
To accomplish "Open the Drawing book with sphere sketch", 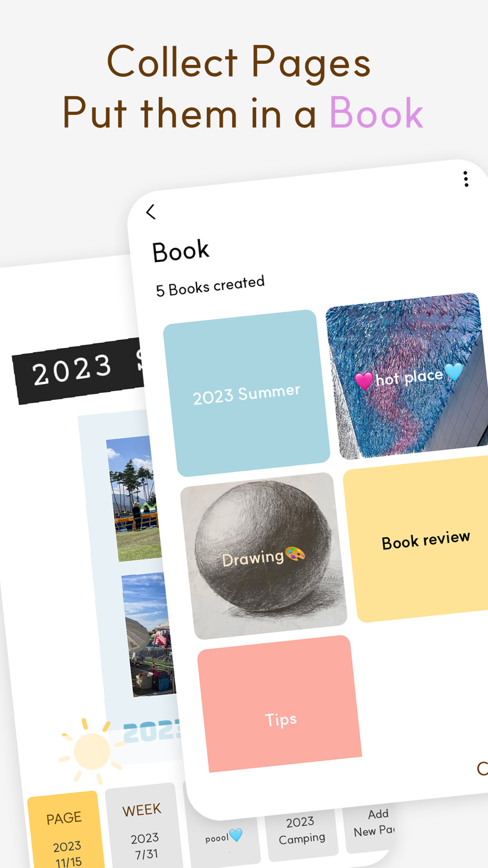I will [x=264, y=556].
